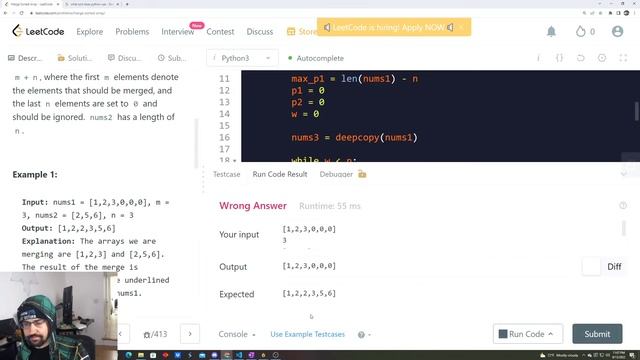Screen dimensions: 640x360
Task: Click the result info icon beside Runtime
Action: (622, 206)
